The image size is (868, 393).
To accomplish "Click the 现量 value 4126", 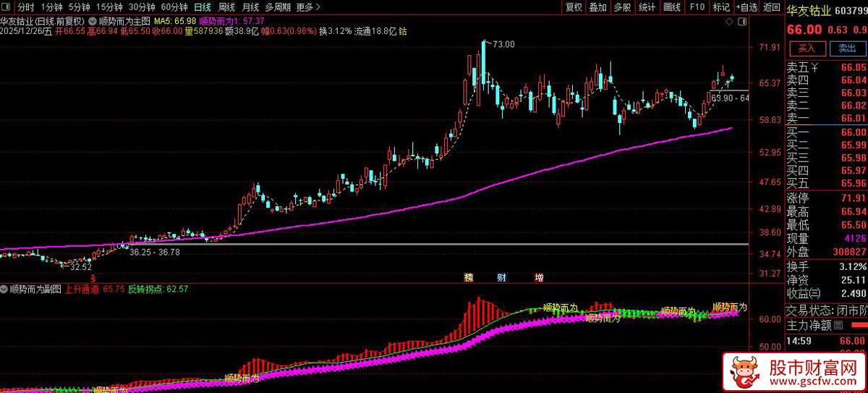I will 855,238.
